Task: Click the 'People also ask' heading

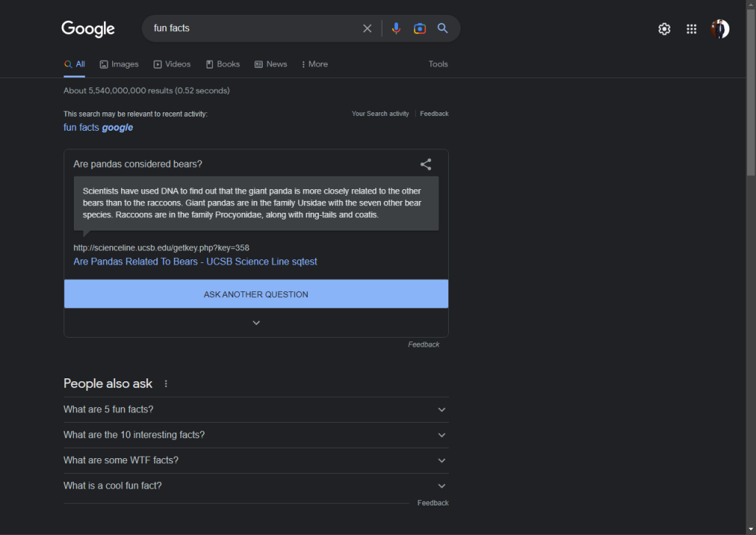Action: (x=108, y=384)
